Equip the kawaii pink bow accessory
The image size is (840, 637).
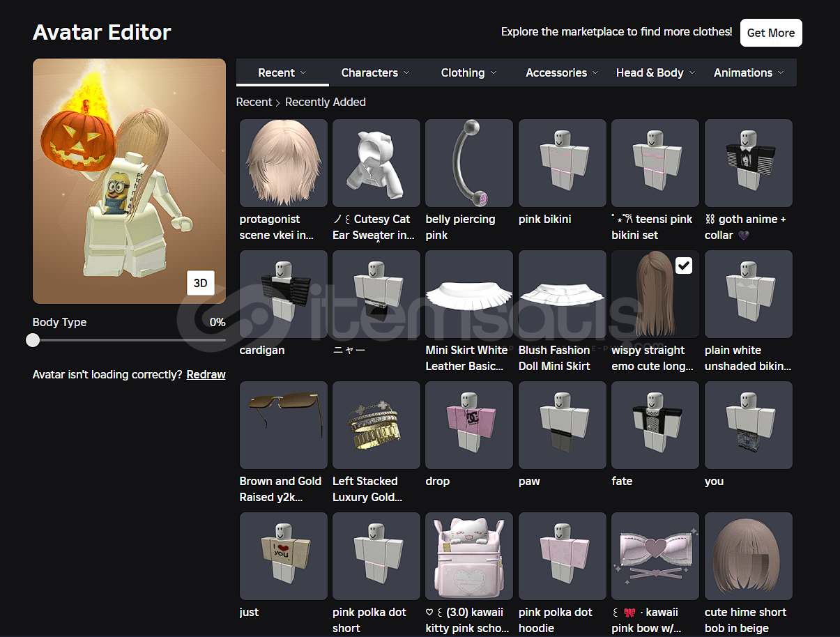click(x=655, y=556)
